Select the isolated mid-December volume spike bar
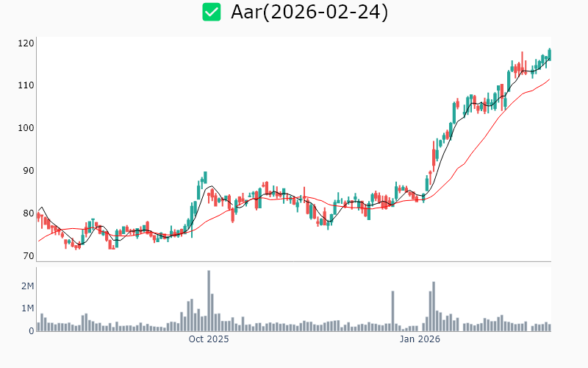This screenshot has width=588, height=368. pyautogui.click(x=392, y=311)
